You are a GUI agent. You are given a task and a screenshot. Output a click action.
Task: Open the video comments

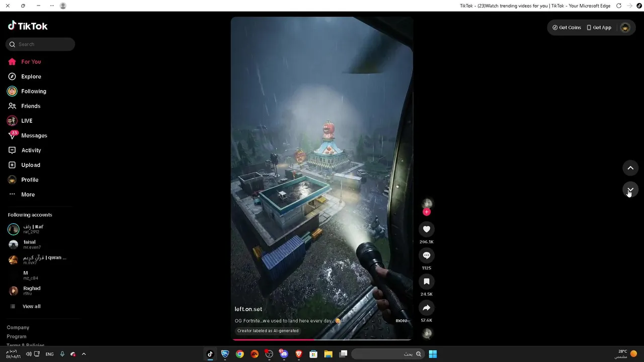coord(427,255)
